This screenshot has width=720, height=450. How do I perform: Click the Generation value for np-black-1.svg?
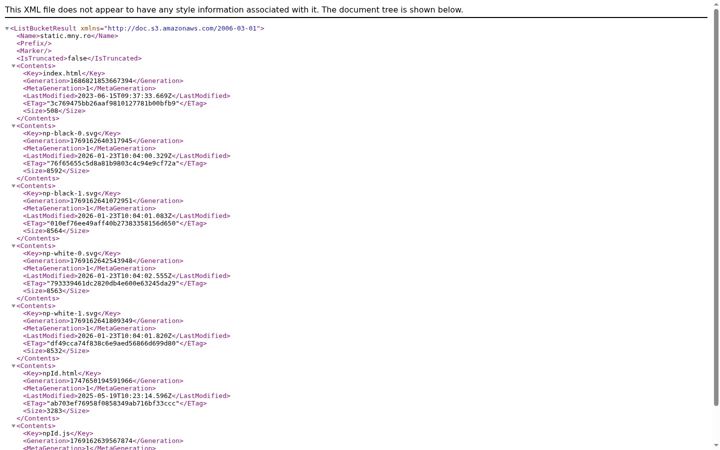(101, 201)
